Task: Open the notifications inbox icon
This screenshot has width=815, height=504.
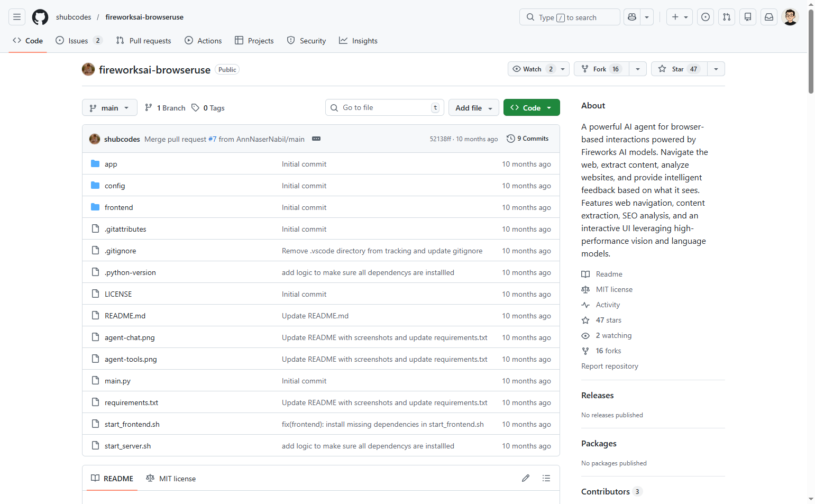Action: pos(769,17)
